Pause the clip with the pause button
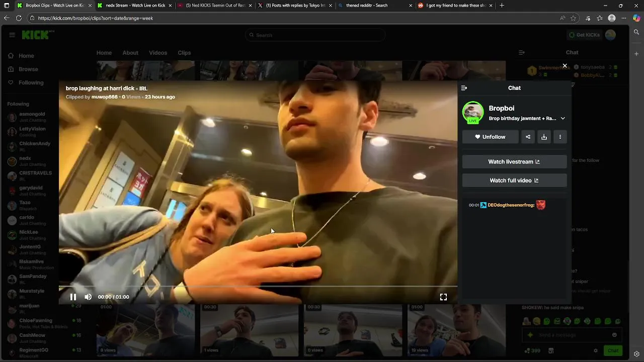The image size is (644, 362). click(x=73, y=297)
